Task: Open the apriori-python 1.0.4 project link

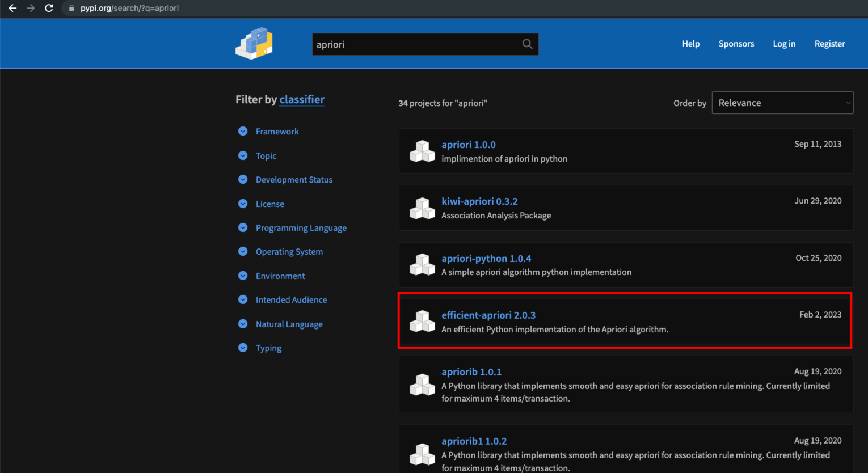Action: (x=486, y=259)
